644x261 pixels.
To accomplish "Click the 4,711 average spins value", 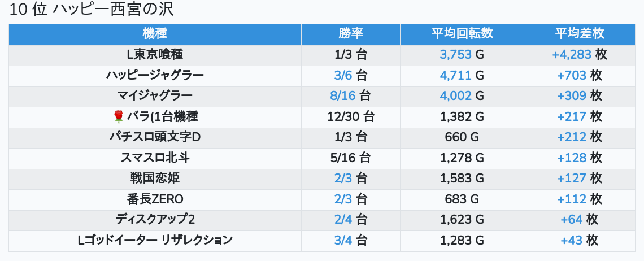I will (455, 75).
